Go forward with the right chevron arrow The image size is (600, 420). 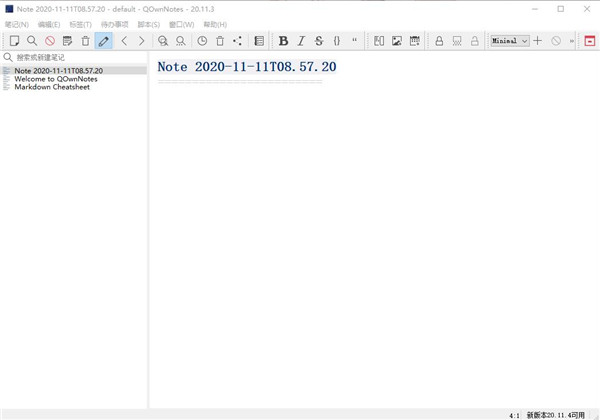(x=142, y=41)
